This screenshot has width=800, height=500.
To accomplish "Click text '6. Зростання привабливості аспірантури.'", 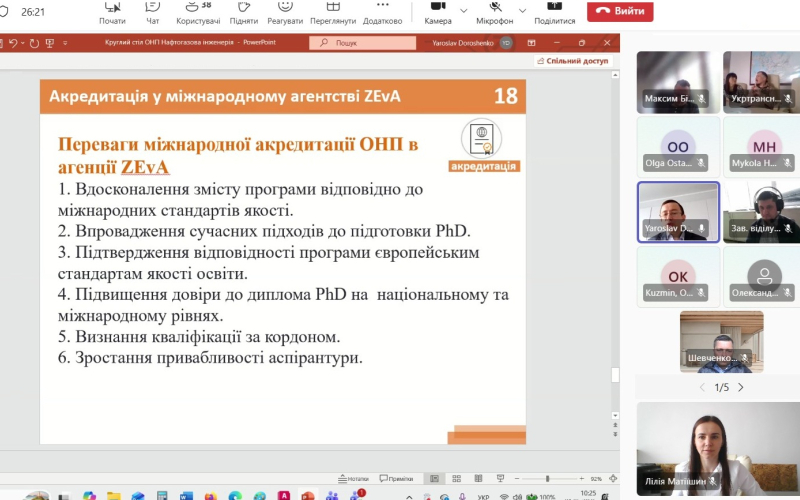I will click(210, 358).
